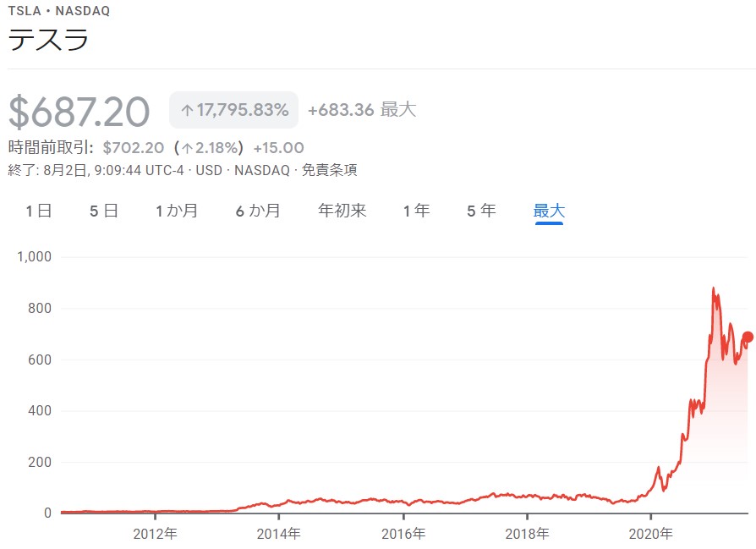Click the 400 y-axis label

40,410
